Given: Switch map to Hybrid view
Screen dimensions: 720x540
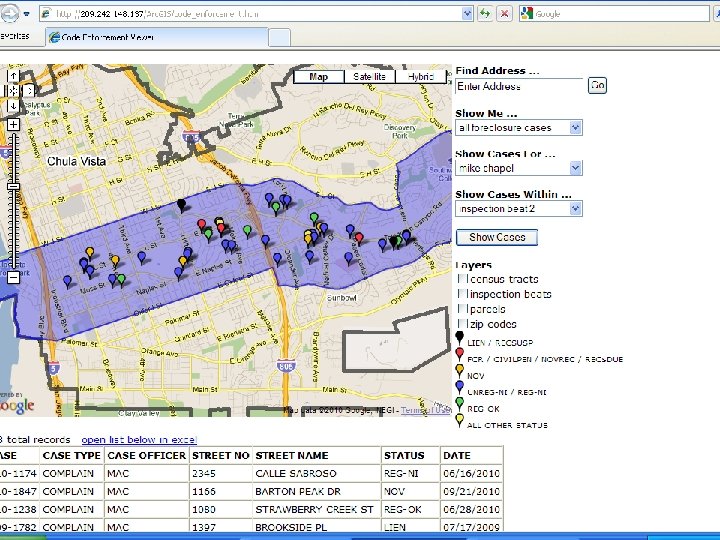Looking at the screenshot, I should (x=421, y=77).
